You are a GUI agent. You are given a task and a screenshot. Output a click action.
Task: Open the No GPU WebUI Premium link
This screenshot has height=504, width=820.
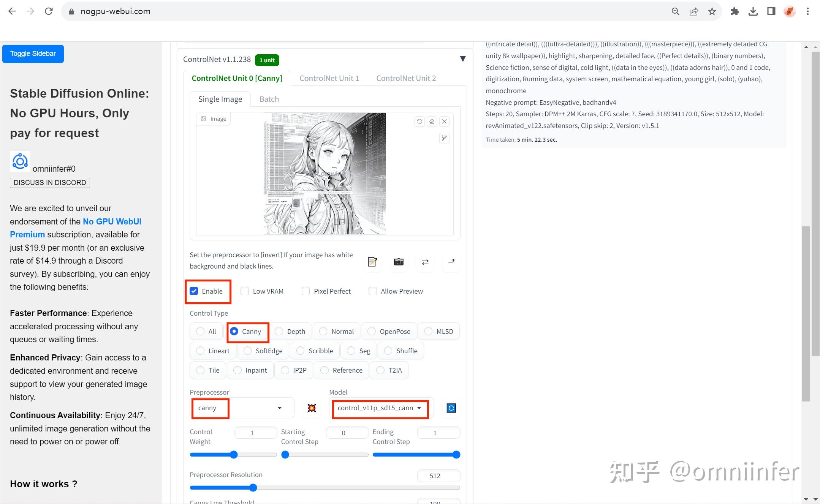(x=76, y=228)
